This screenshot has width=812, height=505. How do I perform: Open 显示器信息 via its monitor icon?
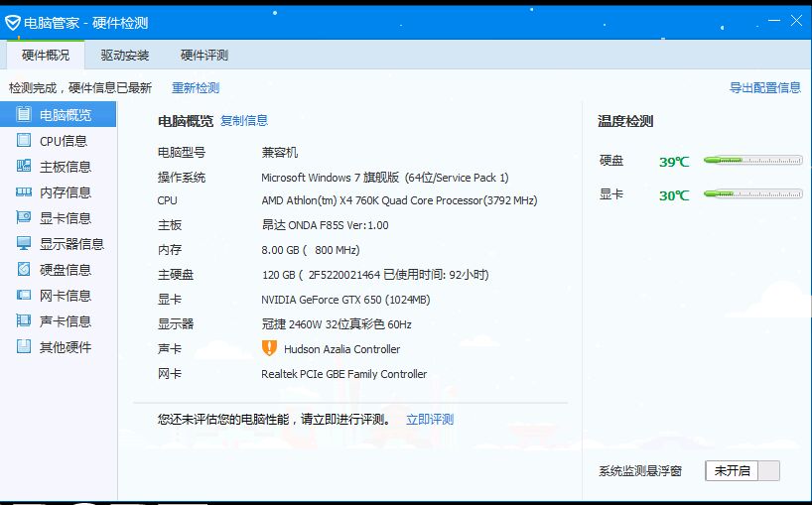pyautogui.click(x=23, y=243)
